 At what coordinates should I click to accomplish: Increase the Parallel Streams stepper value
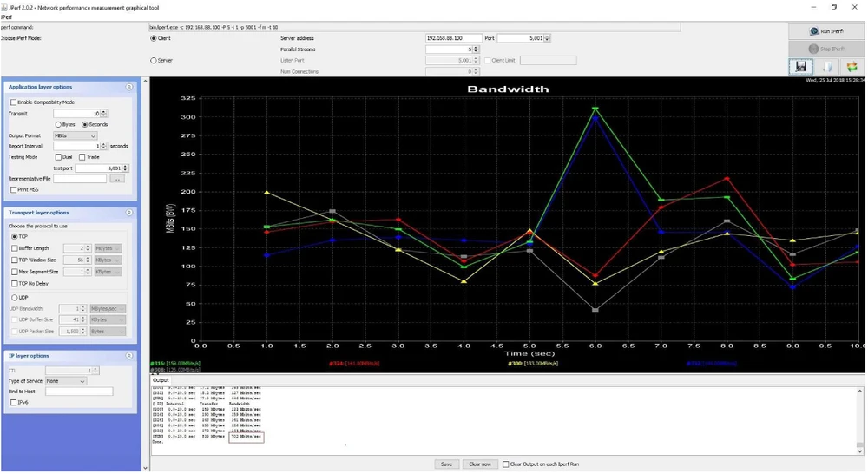tap(475, 48)
